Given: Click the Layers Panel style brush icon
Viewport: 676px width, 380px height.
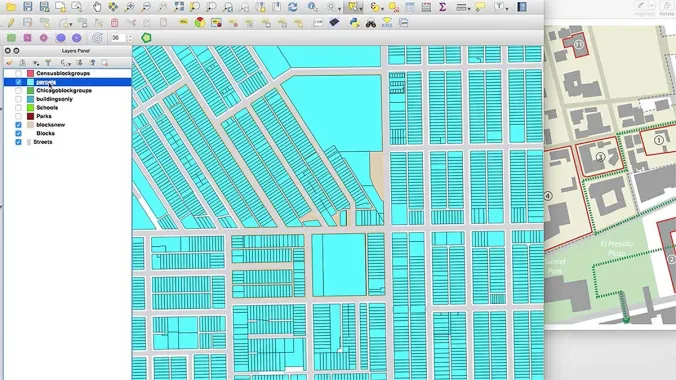Looking at the screenshot, I should 9,63.
